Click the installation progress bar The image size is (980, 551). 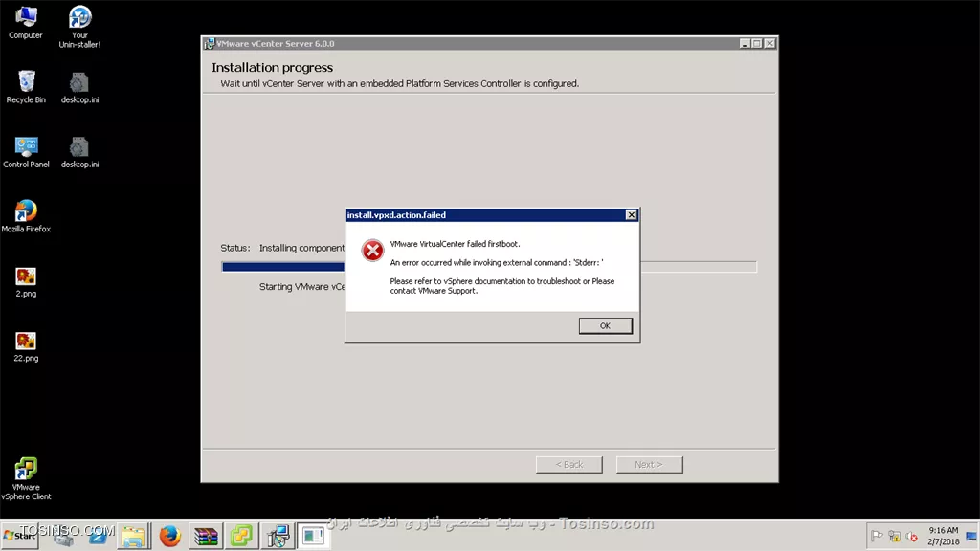(489, 267)
